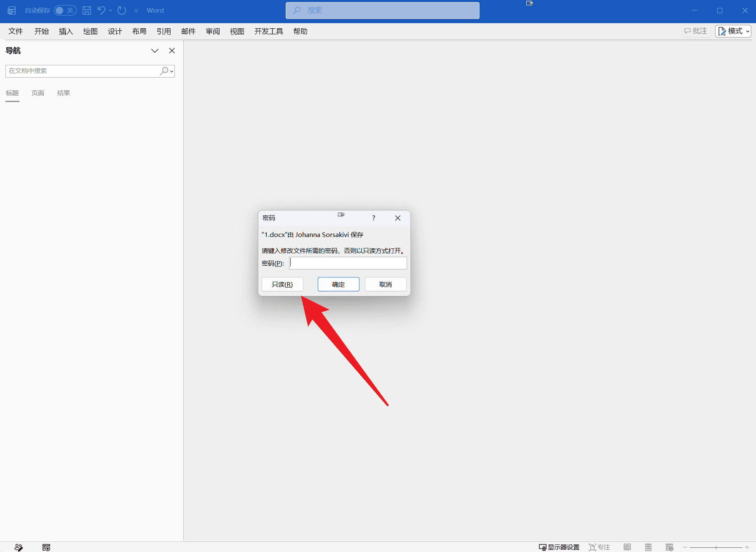Click the zoom in plus icon
Image resolution: width=756 pixels, height=552 pixels.
click(x=747, y=547)
